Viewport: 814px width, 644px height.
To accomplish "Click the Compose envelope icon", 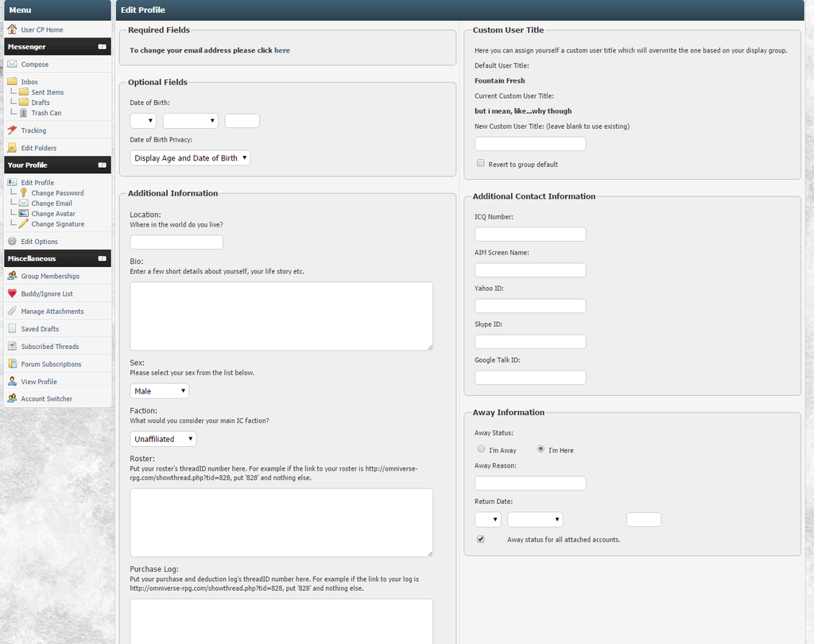I will 12,64.
